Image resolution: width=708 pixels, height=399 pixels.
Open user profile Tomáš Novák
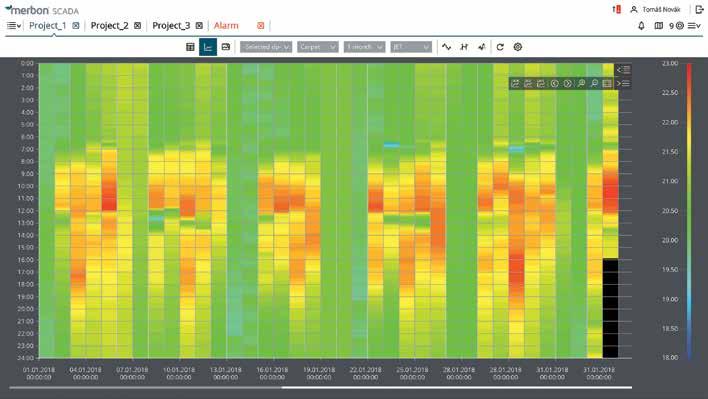click(x=655, y=9)
